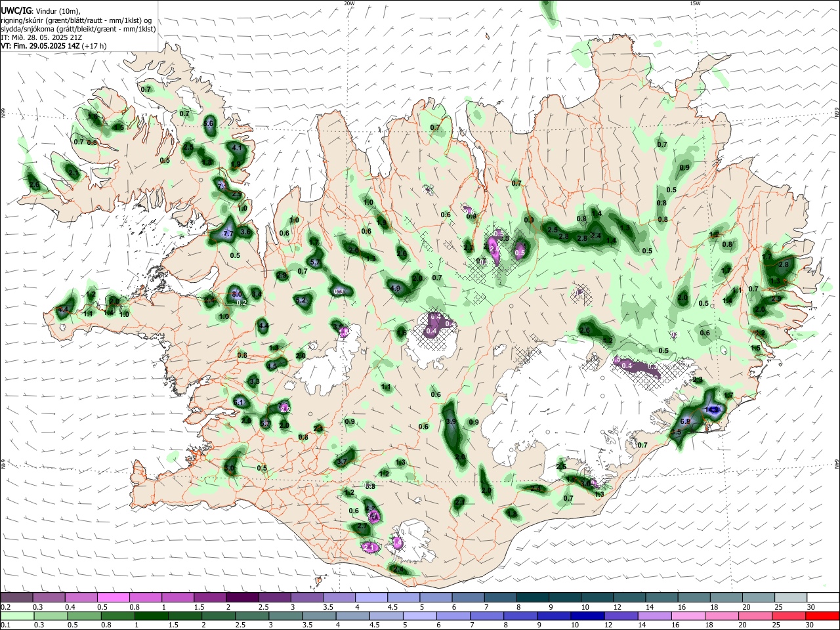Select the 3.7 precipitation value in the south

click(x=342, y=462)
